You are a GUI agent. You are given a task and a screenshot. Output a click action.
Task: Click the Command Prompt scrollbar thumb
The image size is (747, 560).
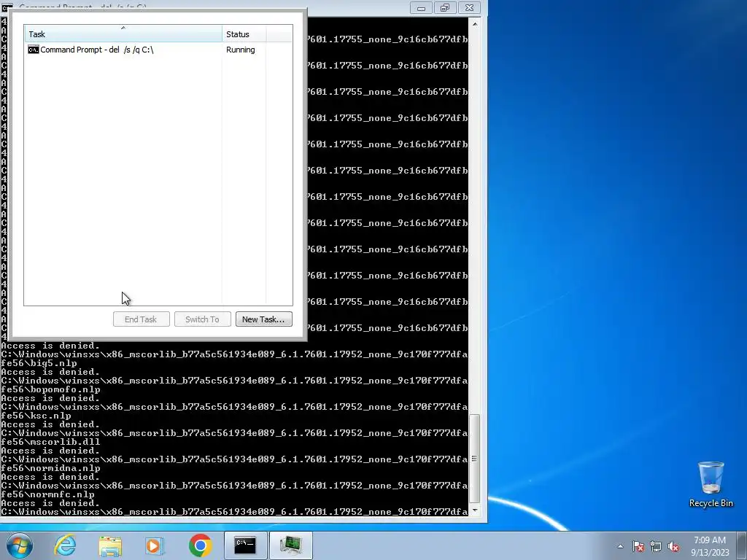click(x=474, y=459)
